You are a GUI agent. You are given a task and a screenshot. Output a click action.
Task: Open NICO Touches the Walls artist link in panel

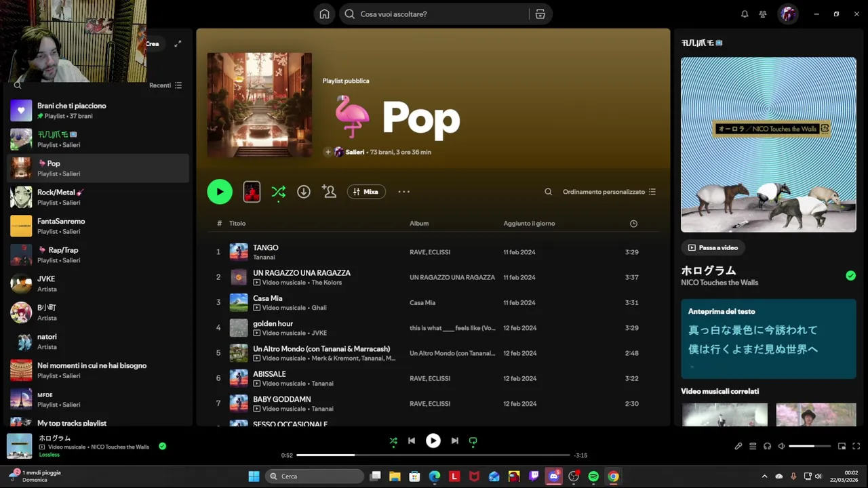click(719, 283)
